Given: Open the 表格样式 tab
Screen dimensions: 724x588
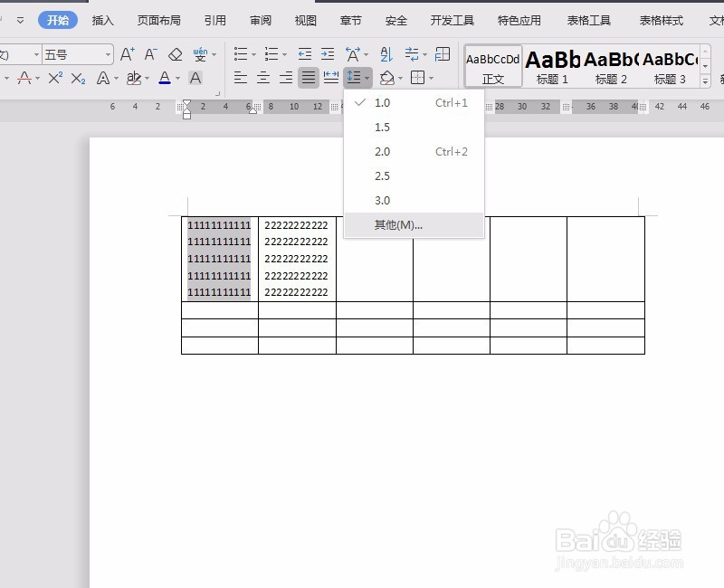Looking at the screenshot, I should coord(661,20).
